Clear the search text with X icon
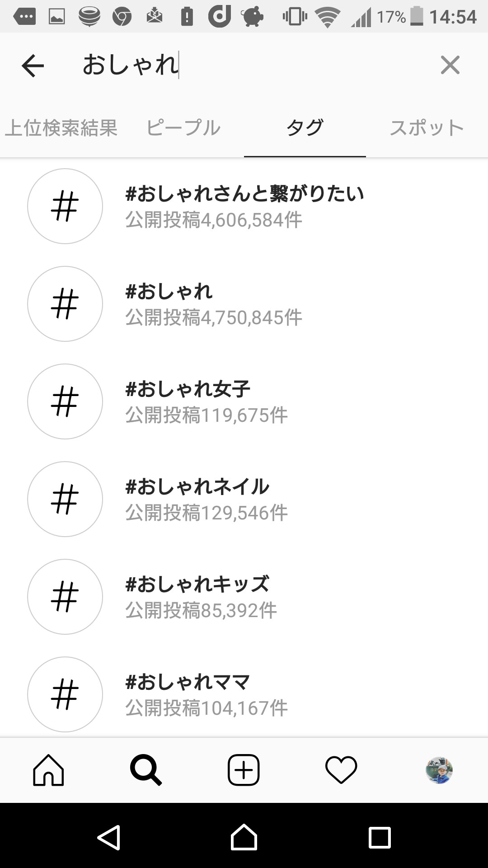The height and width of the screenshot is (868, 488). point(450,65)
